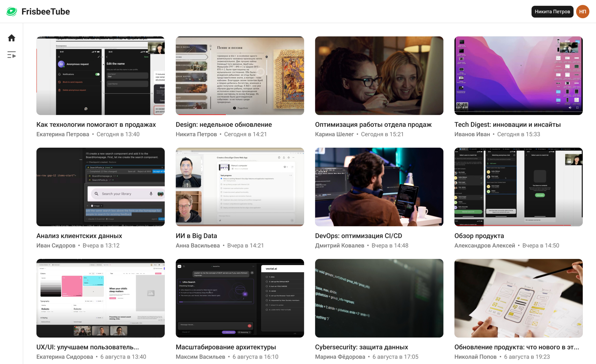Open 'Tech Digest: инновации и инсайты' thumbnail
Viewport: 596px width, 364px height.
pyautogui.click(x=518, y=76)
